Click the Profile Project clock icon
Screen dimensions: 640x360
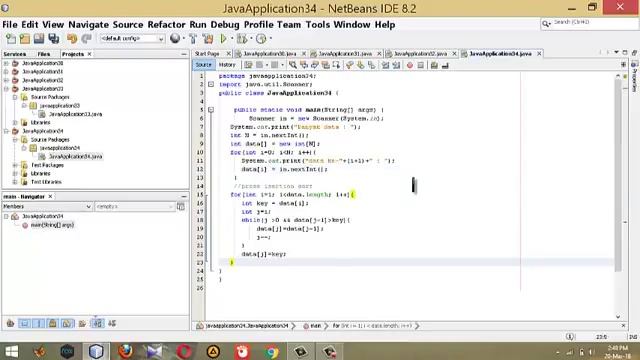point(261,39)
